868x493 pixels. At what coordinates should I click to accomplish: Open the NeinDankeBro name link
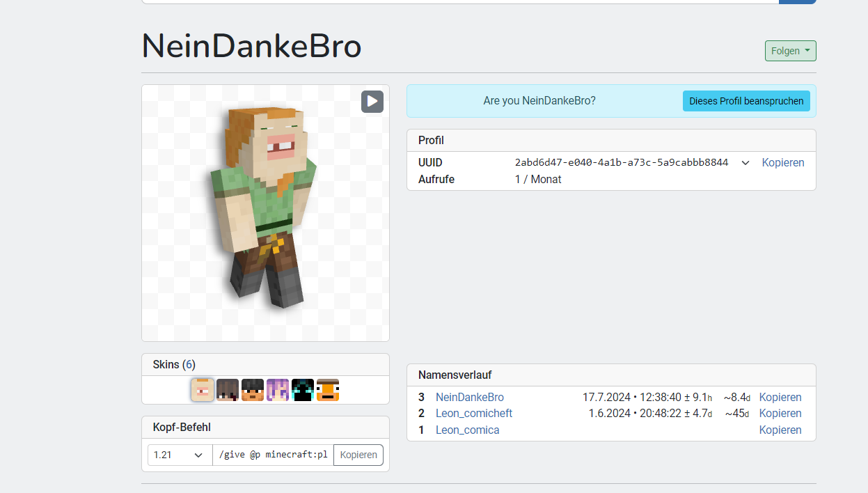[470, 397]
